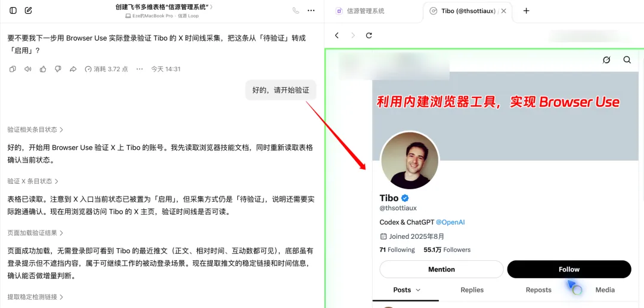Open a new browser tab with plus
The height and width of the screenshot is (308, 644).
coord(526,11)
